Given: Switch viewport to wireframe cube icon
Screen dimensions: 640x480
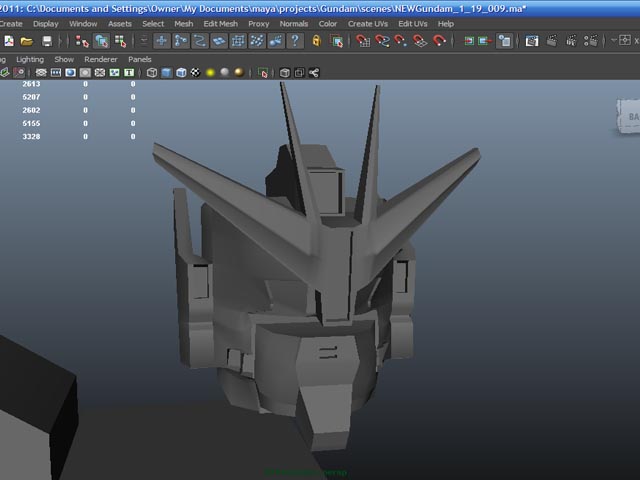Looking at the screenshot, I should (x=152, y=73).
